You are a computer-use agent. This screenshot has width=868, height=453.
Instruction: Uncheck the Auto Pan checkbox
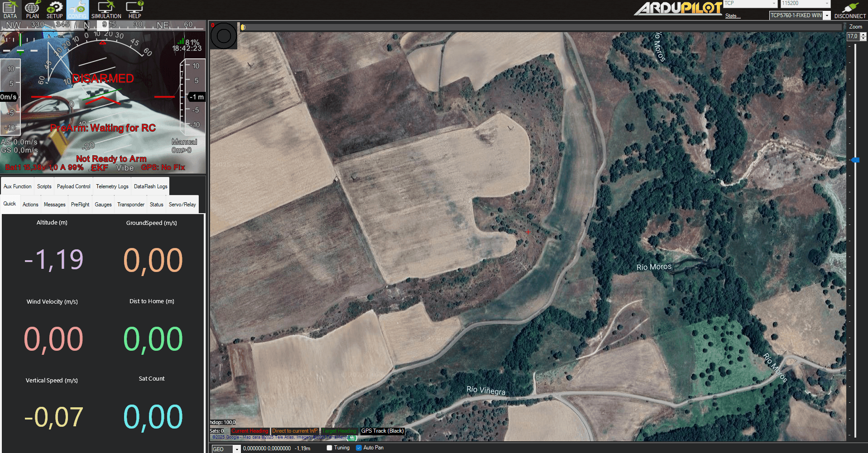359,448
